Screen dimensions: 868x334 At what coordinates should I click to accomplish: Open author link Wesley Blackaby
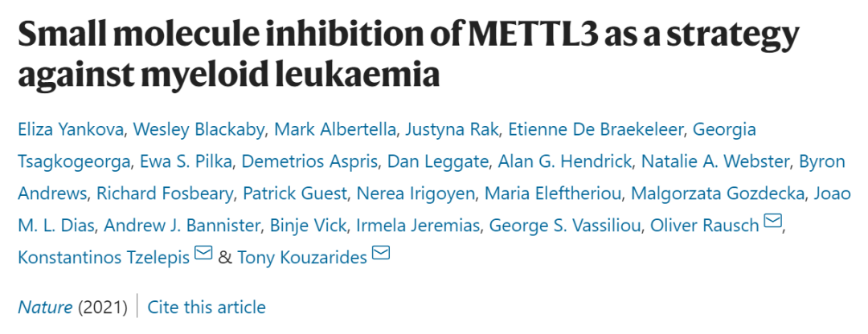(199, 129)
